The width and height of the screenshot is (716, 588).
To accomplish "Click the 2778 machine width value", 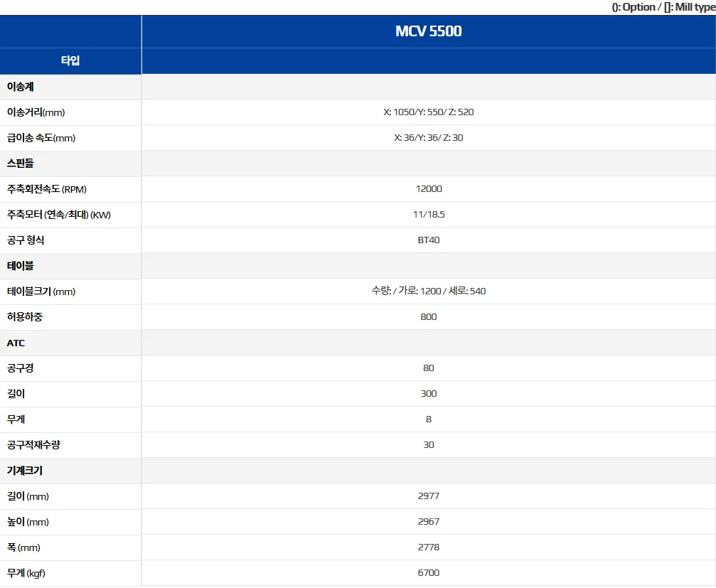I will (428, 547).
